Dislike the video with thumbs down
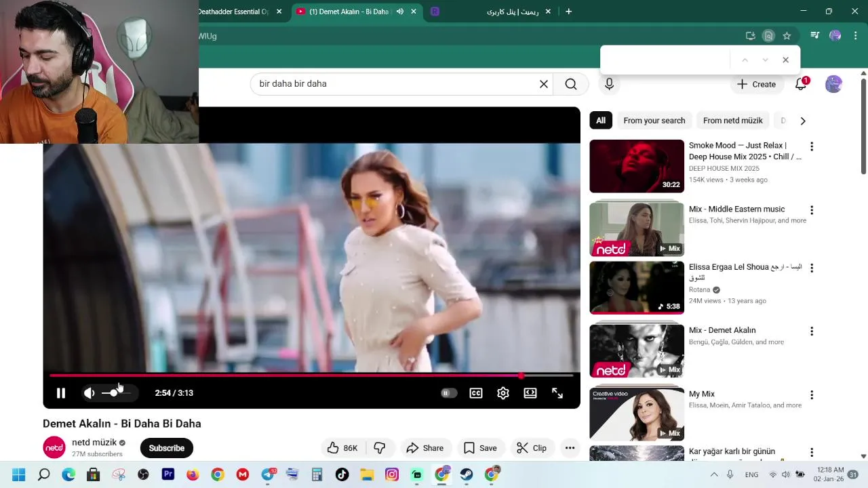868x488 pixels. click(380, 448)
